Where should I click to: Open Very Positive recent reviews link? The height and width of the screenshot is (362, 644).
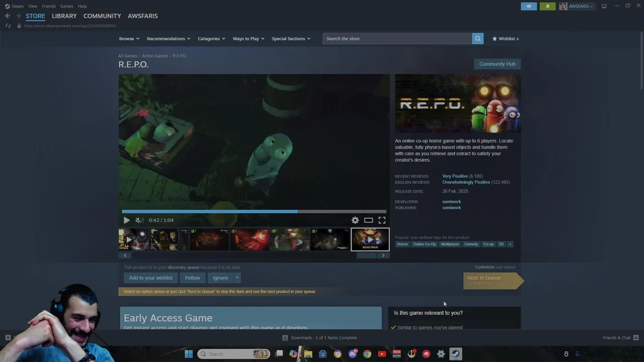point(455,176)
